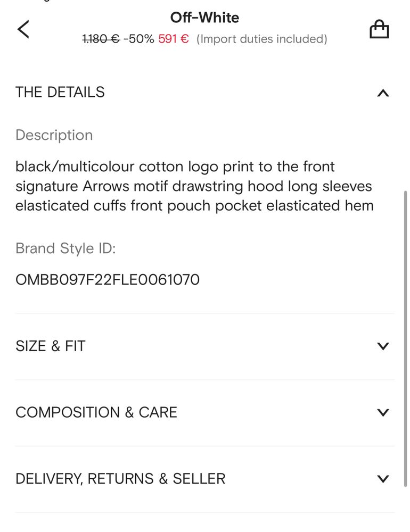Viewport: 410px width, 532px height.
Task: Select THE DETAILS section header
Action: coord(60,92)
